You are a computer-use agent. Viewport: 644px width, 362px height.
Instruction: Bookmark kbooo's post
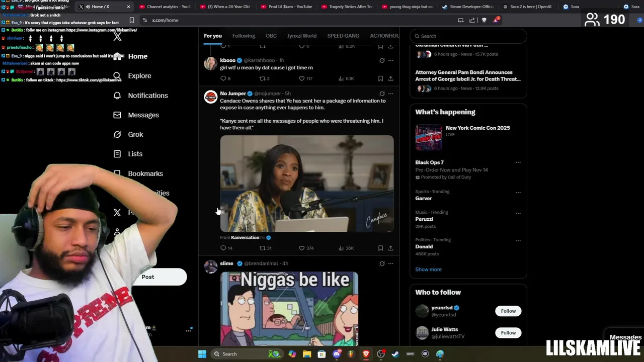[380, 78]
